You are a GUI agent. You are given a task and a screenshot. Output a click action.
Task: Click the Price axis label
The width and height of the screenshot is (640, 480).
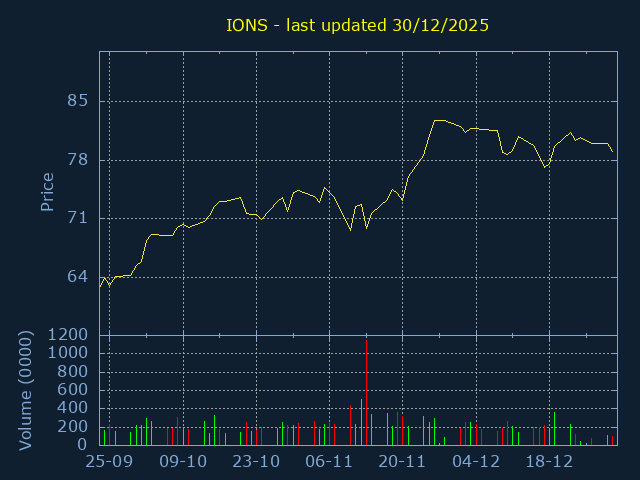pyautogui.click(x=47, y=191)
